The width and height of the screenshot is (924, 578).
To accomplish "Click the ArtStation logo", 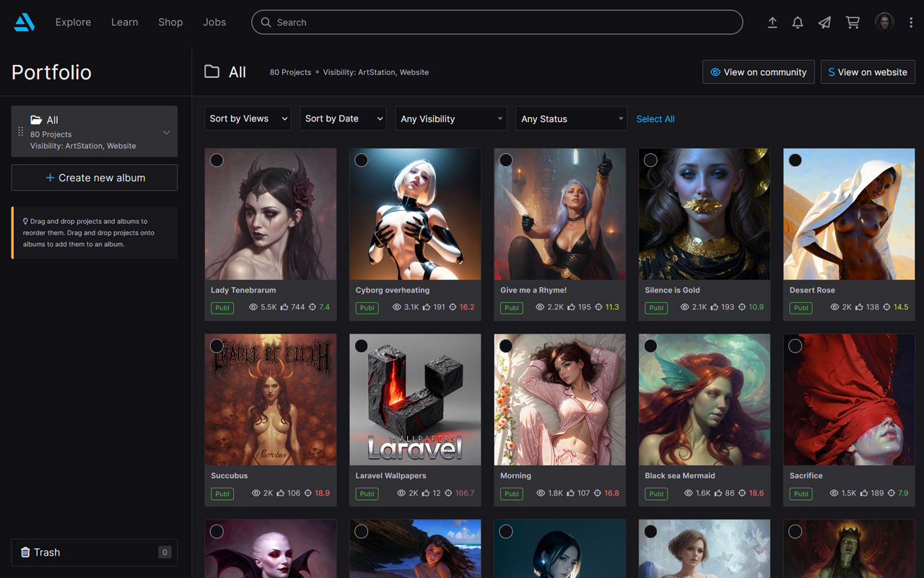I will [x=24, y=22].
